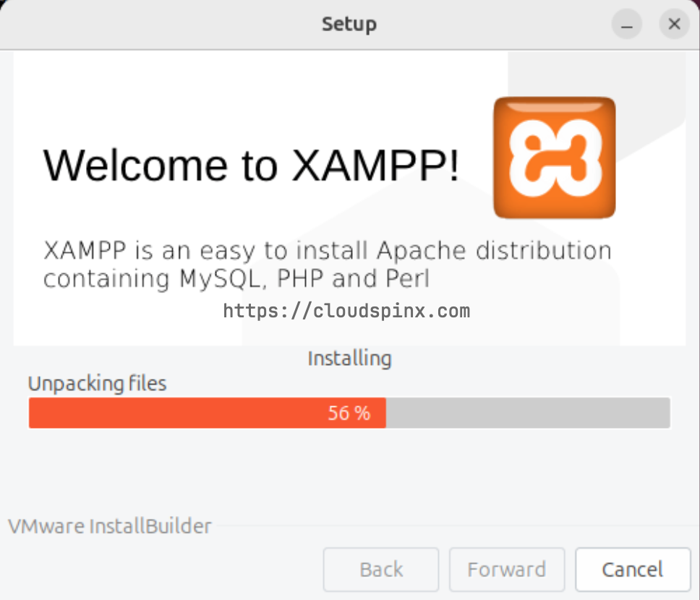
Task: Cancel the XAMPP installation
Action: (633, 570)
